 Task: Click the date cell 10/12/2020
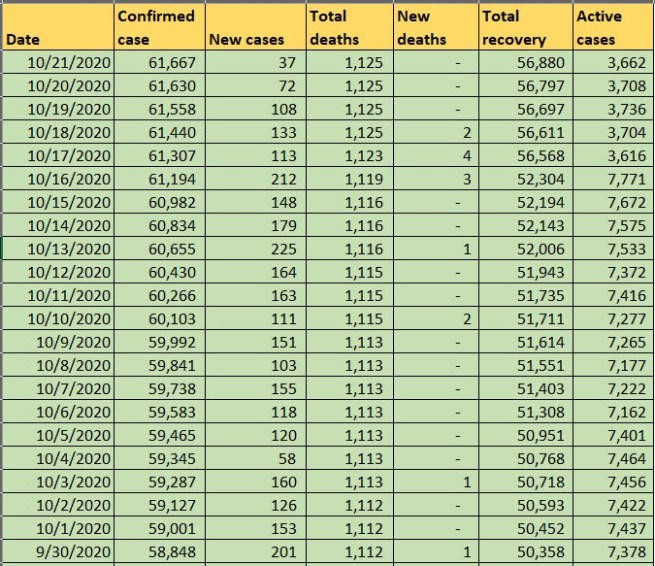pos(58,272)
